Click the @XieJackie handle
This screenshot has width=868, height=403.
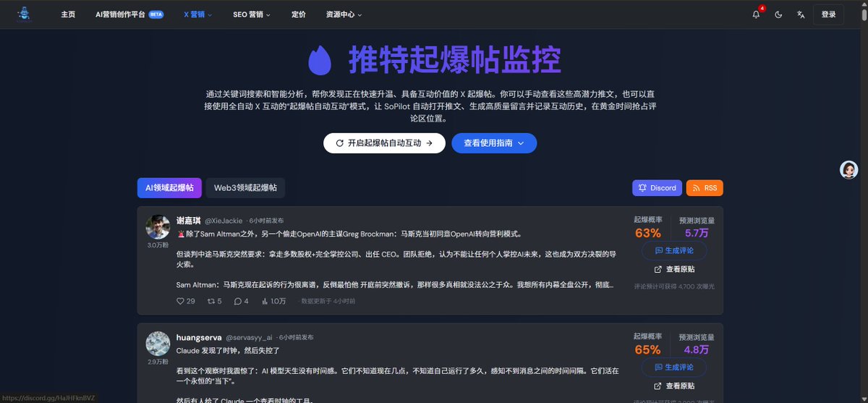point(224,221)
